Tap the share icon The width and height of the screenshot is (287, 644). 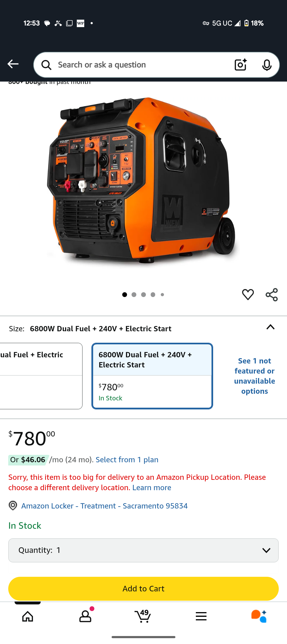272,295
